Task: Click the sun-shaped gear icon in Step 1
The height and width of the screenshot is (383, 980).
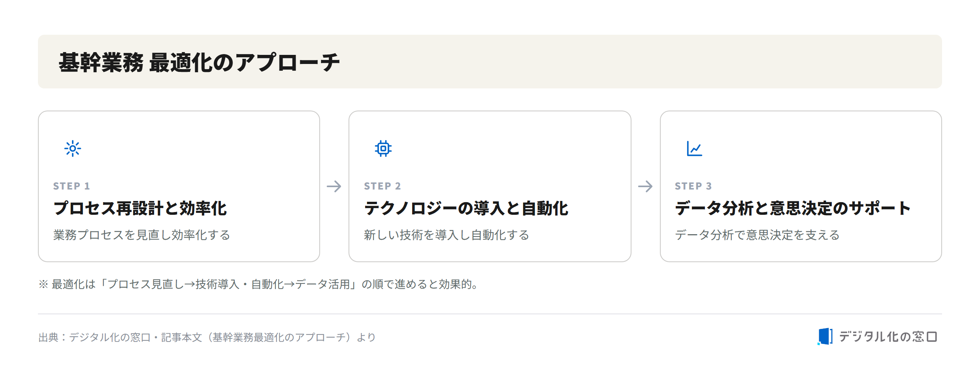Action: click(x=73, y=148)
